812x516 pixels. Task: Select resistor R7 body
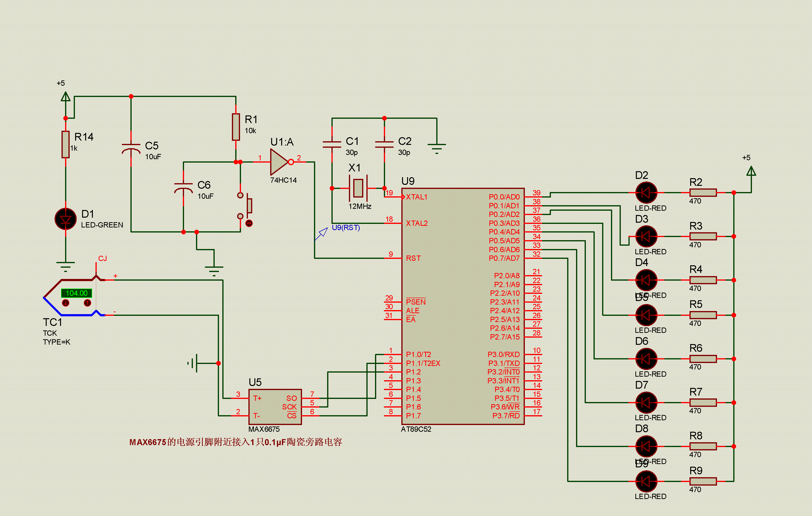click(x=703, y=403)
